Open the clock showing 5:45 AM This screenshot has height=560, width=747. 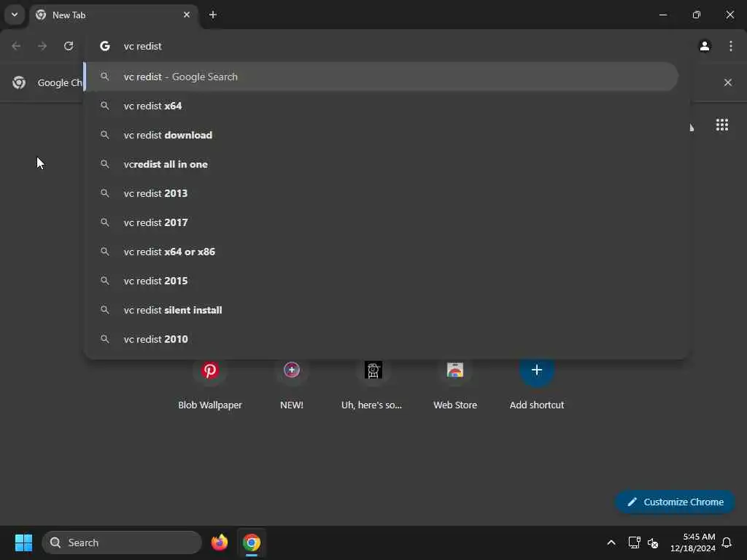click(693, 542)
